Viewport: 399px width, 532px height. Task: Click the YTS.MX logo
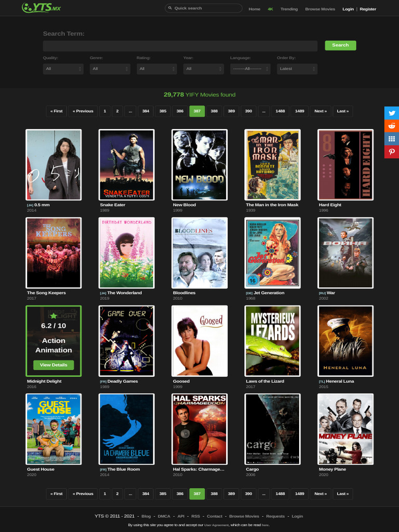click(x=41, y=7)
